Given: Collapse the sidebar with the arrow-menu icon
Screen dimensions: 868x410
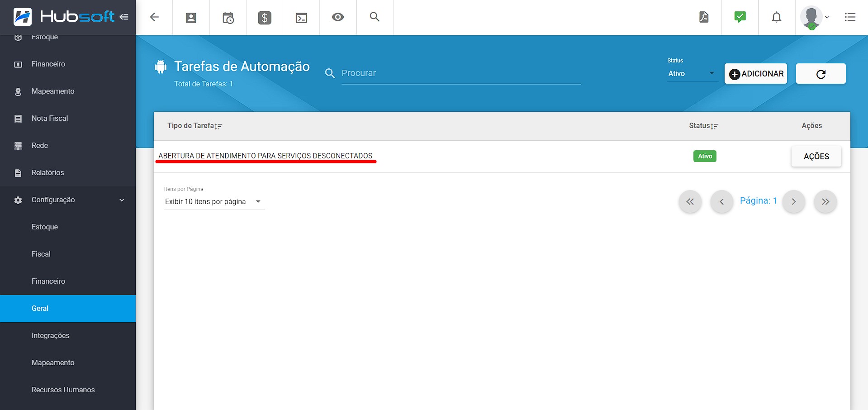Looking at the screenshot, I should click(124, 17).
